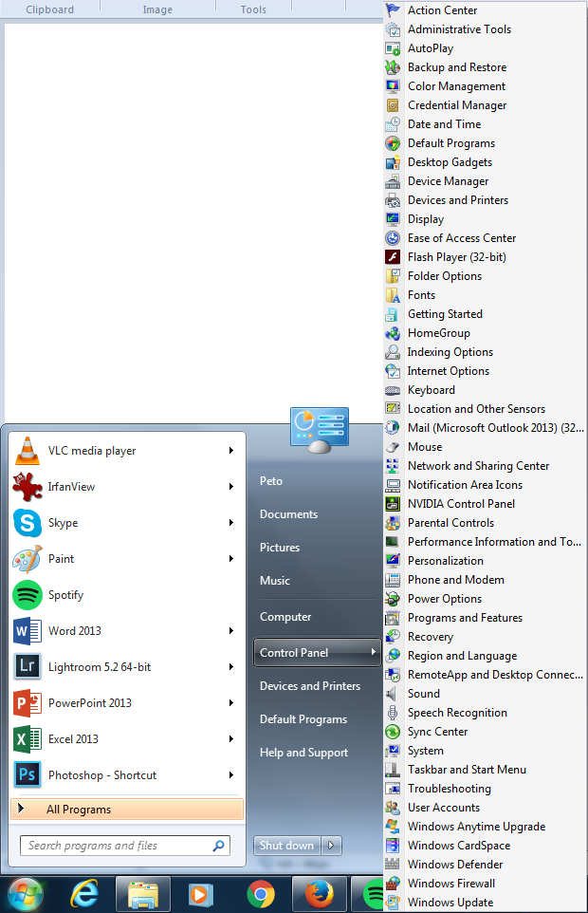Launch Firefox from the taskbar
588x913 pixels.
320,894
